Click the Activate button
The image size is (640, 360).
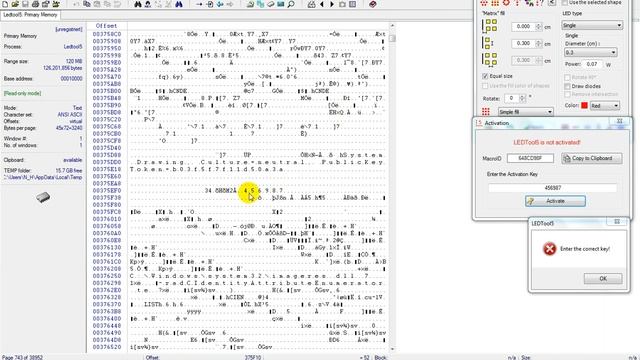point(555,201)
